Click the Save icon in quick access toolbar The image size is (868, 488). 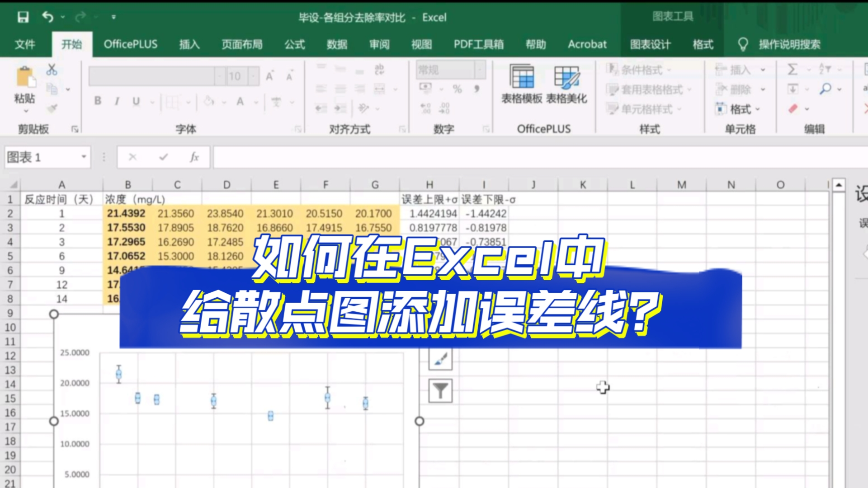pos(23,17)
